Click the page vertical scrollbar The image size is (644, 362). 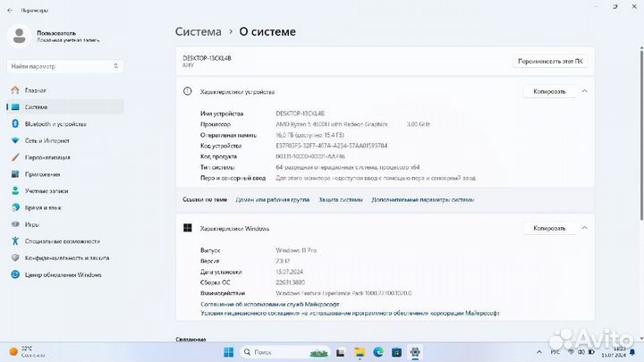point(641,133)
